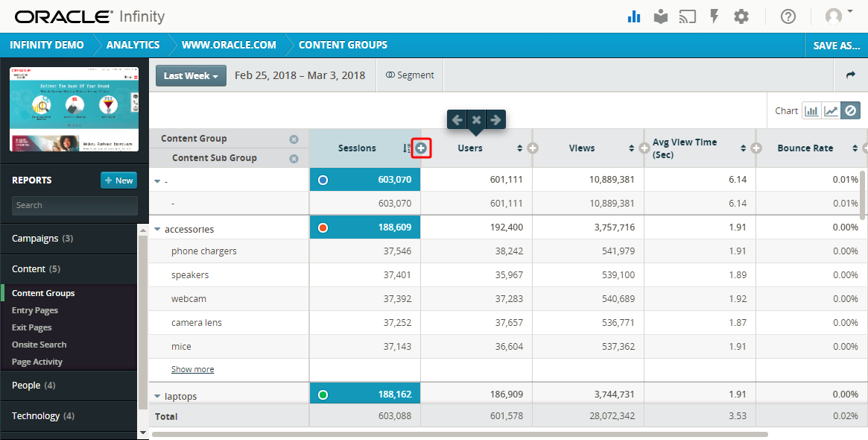The height and width of the screenshot is (440, 868).
Task: Create a new report with New button
Action: (x=119, y=180)
